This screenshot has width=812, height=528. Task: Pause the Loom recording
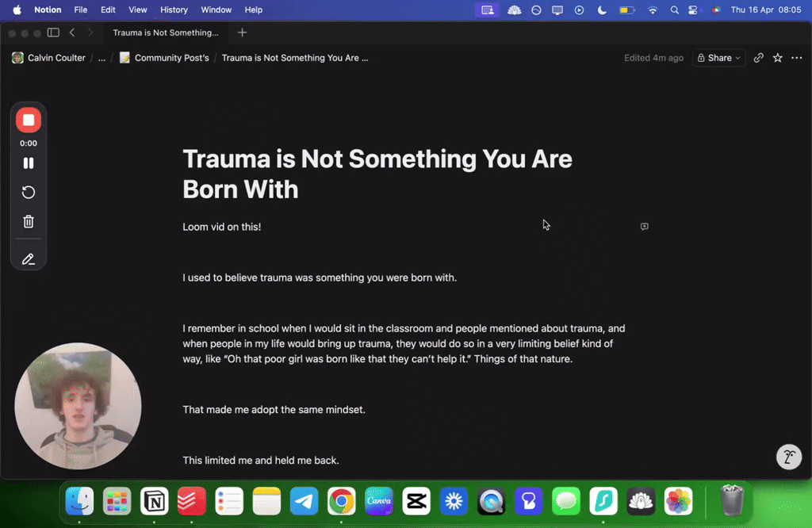[28, 163]
